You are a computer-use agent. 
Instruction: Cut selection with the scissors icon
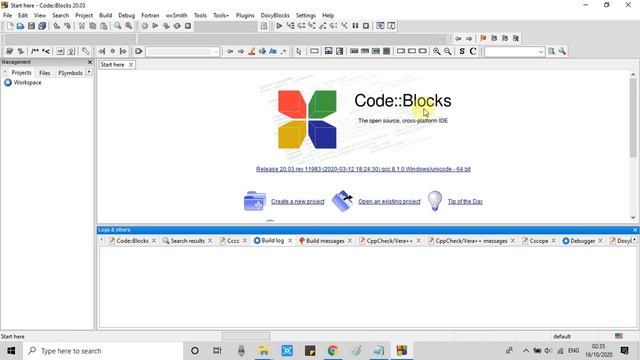tap(82, 26)
